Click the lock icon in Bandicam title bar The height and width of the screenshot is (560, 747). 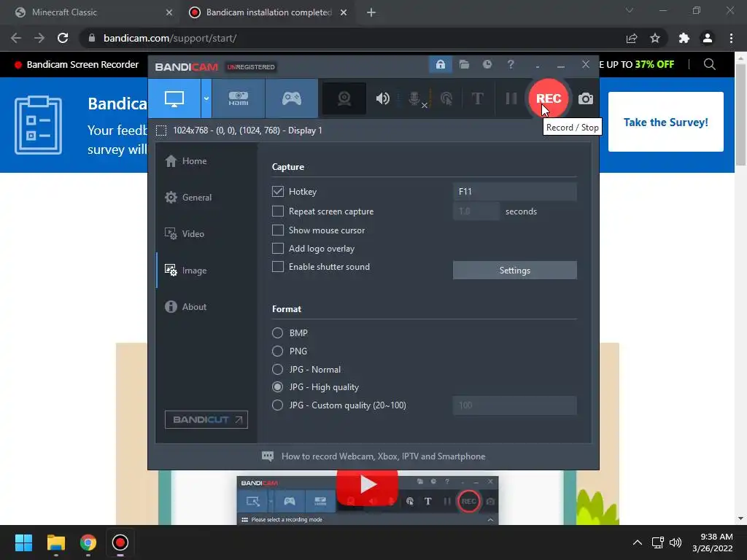tap(441, 64)
